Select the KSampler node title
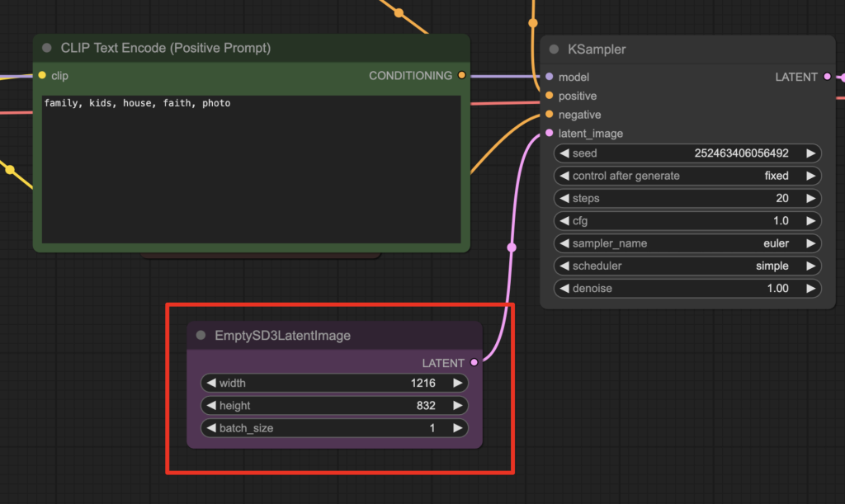This screenshot has width=845, height=504. [x=597, y=49]
